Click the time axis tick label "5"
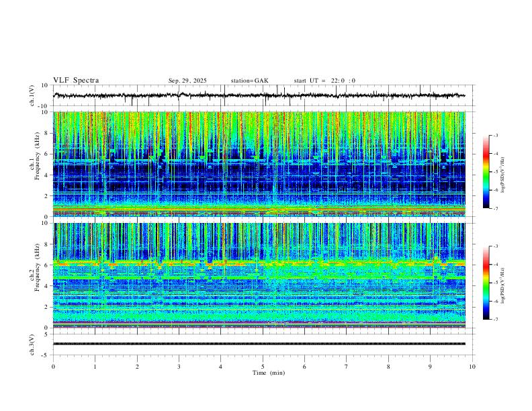532x411 pixels. [263, 367]
